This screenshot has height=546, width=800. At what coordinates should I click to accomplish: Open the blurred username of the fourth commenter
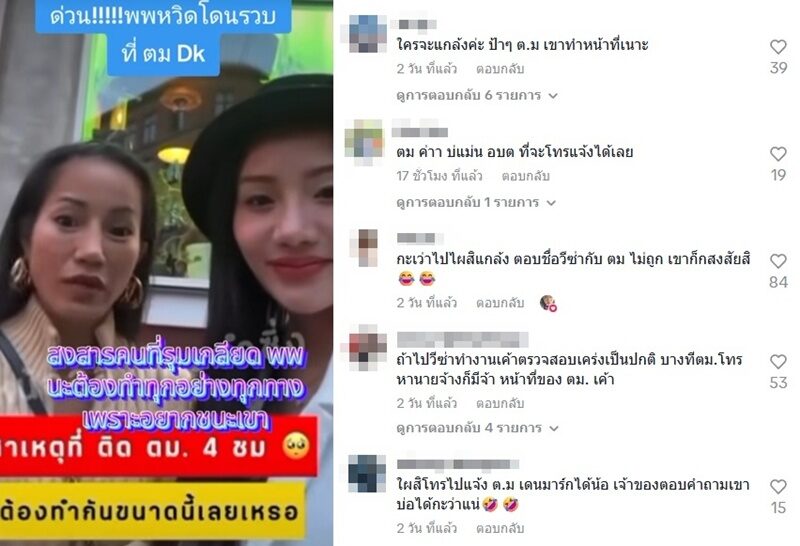[x=462, y=339]
